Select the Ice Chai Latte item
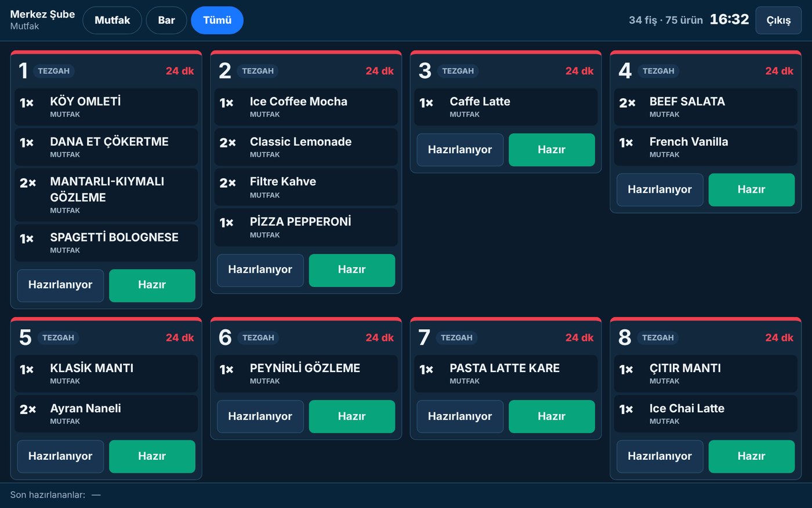The height and width of the screenshot is (508, 812). pyautogui.click(x=706, y=414)
